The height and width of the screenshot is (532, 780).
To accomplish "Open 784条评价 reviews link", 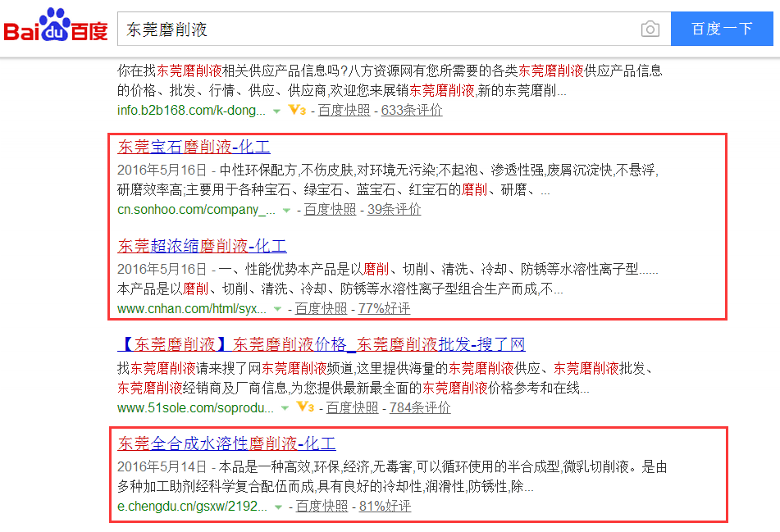I will pos(420,407).
